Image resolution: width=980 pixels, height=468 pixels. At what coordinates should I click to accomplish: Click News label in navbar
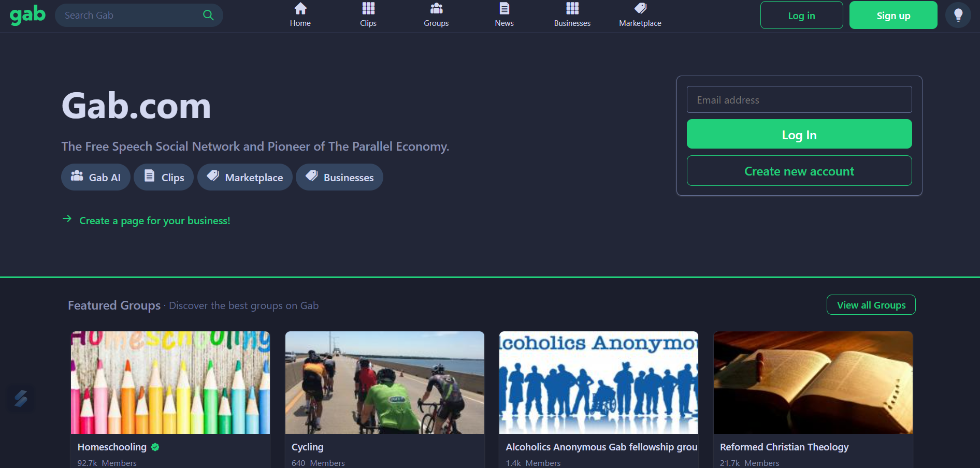click(505, 23)
